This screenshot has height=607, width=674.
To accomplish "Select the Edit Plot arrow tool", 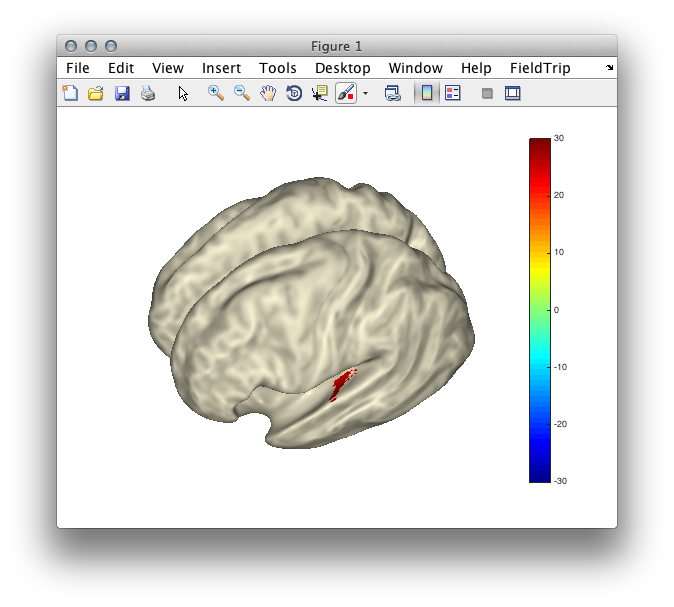I will pos(183,93).
